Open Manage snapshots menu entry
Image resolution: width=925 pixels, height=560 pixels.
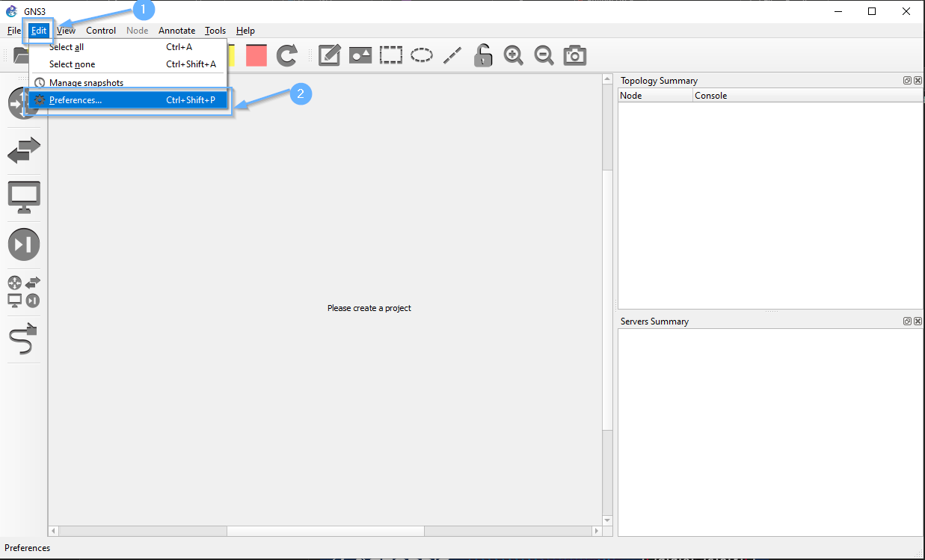(86, 82)
